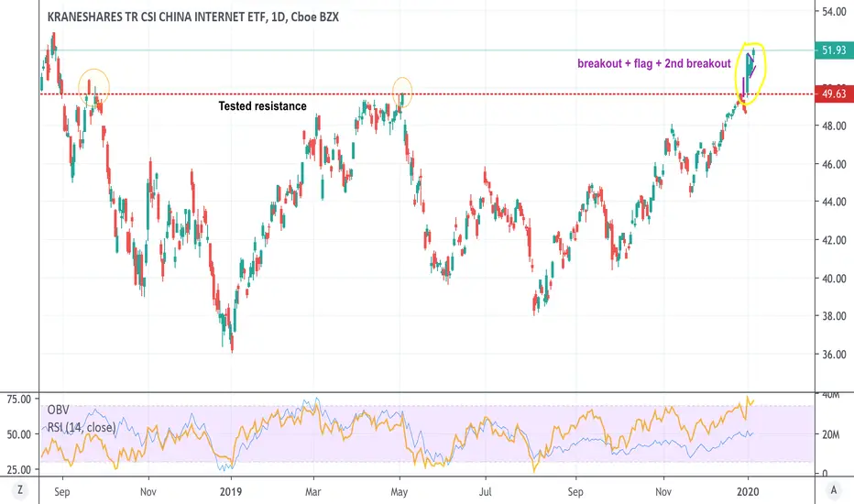The image size is (854, 504).
Task: Click the OBV 20M axis label
Action: click(830, 434)
